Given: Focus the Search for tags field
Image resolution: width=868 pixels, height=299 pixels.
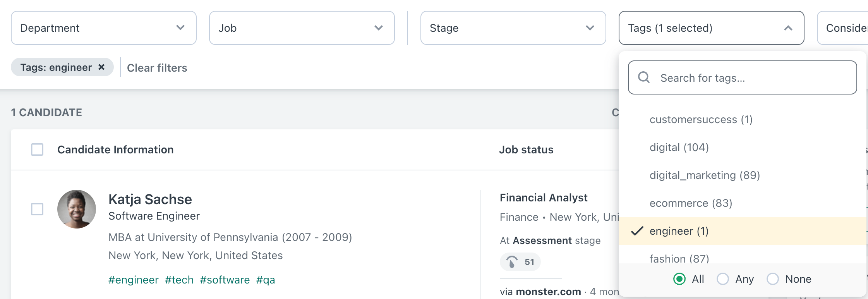Looking at the screenshot, I should [x=743, y=77].
